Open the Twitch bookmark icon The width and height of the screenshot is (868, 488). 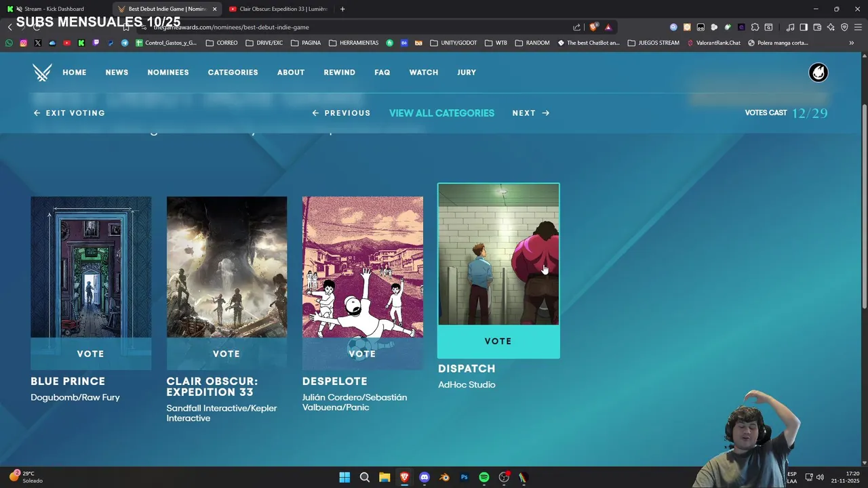(96, 43)
